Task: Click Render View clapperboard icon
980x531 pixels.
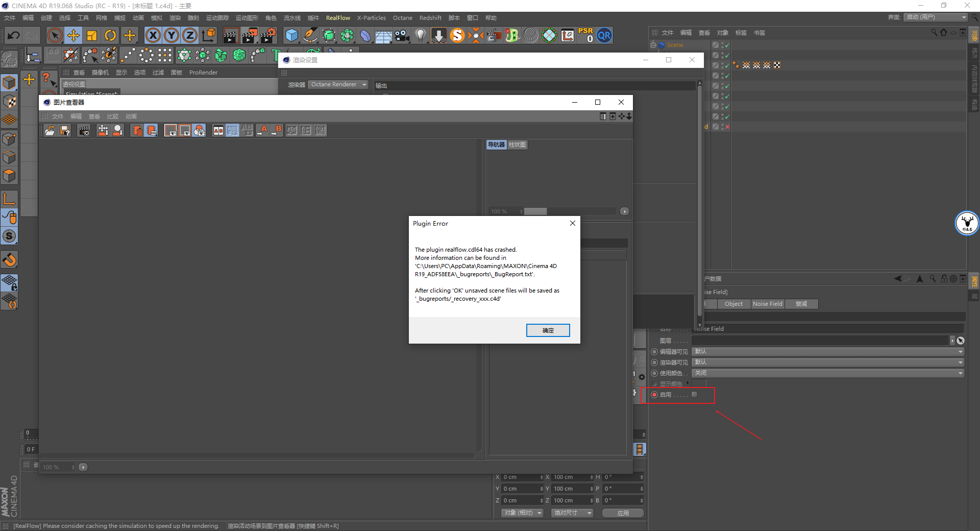Action: (231, 35)
